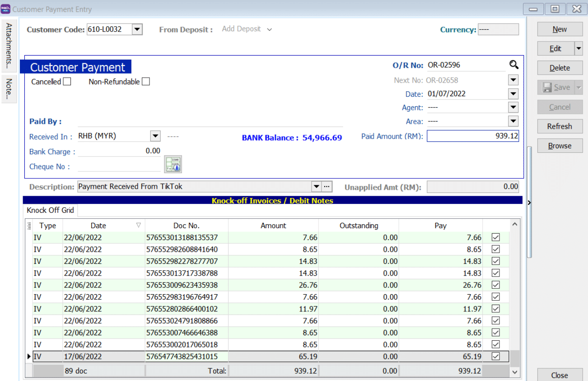The width and height of the screenshot is (588, 381).
Task: Toggle the Cancelled checkbox
Action: coord(67,82)
